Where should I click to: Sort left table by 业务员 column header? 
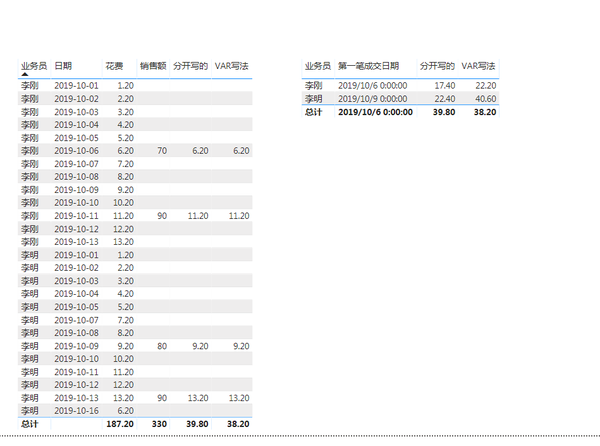point(34,66)
